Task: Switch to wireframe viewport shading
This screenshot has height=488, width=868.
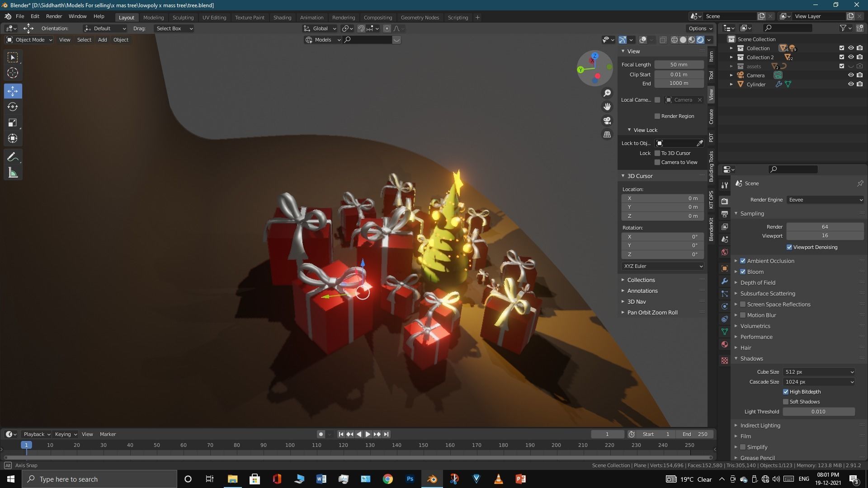Action: [675, 40]
